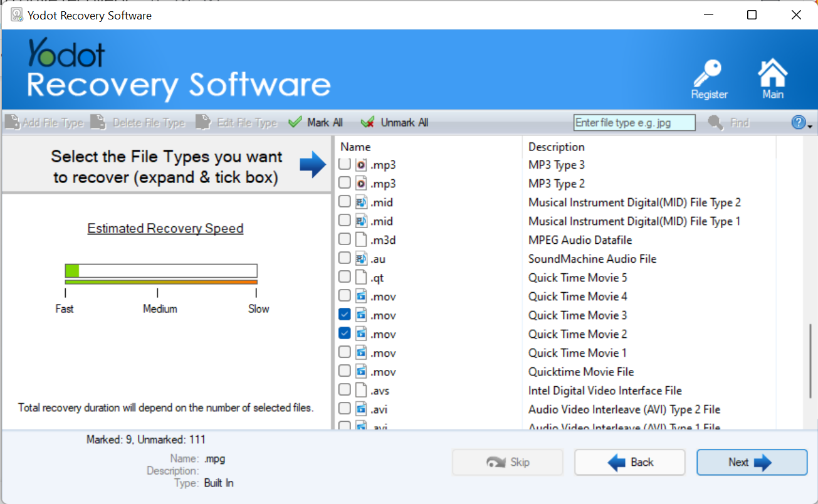Image resolution: width=818 pixels, height=504 pixels.
Task: Check the .avs Intel Digital Video checkbox
Action: (344, 390)
